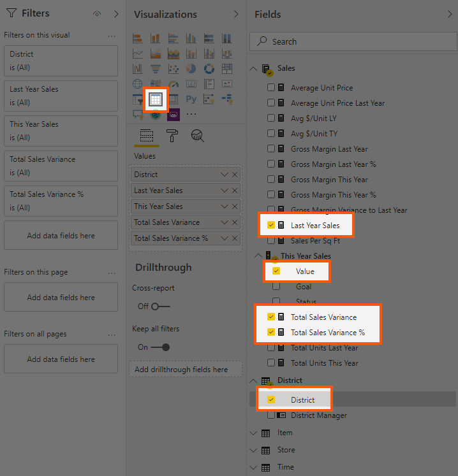Pick the 100% stacked column chart
The height and width of the screenshot is (476, 458).
tap(227, 39)
